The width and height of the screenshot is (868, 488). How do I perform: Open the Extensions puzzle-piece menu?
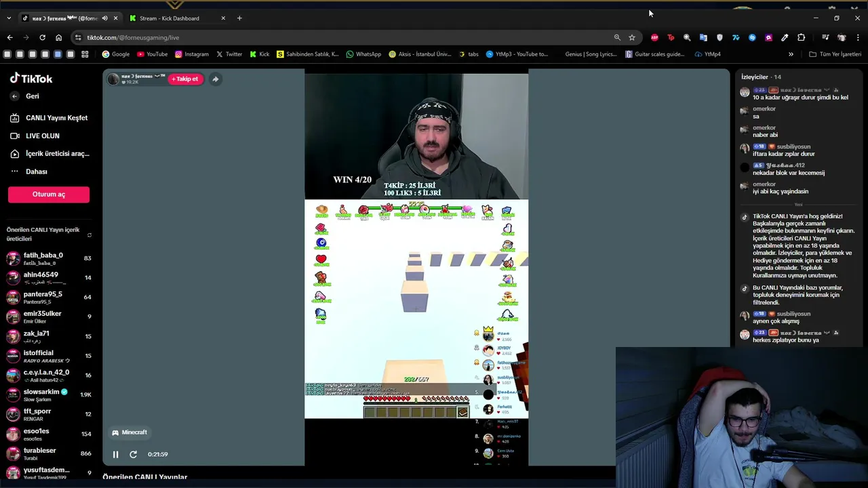click(x=801, y=37)
